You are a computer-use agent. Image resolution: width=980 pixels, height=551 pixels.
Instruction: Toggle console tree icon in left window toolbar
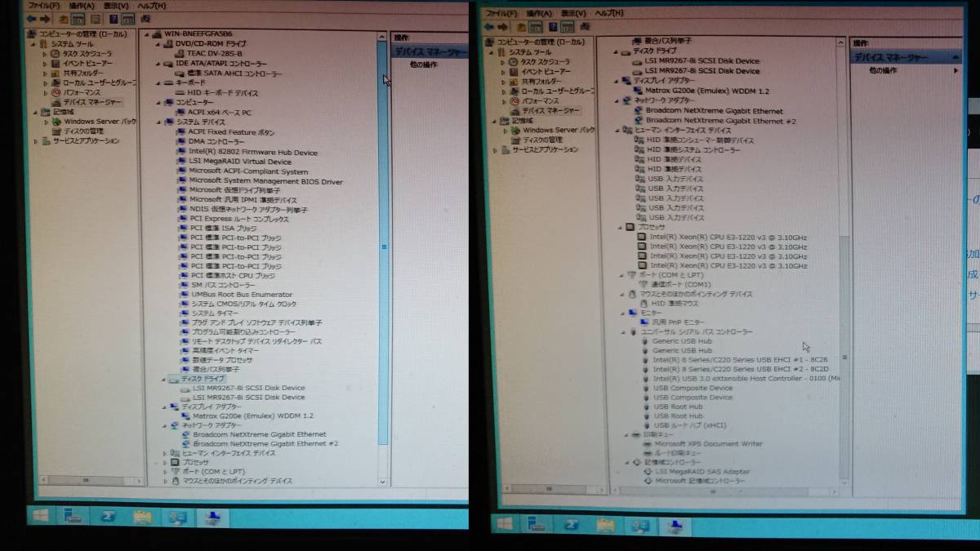point(78,19)
